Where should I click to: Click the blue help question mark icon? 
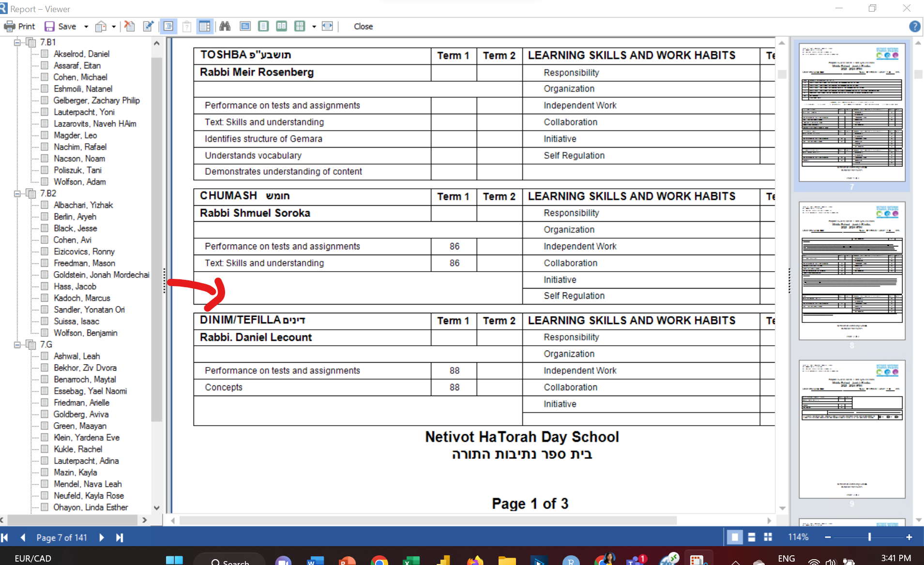[x=914, y=26]
